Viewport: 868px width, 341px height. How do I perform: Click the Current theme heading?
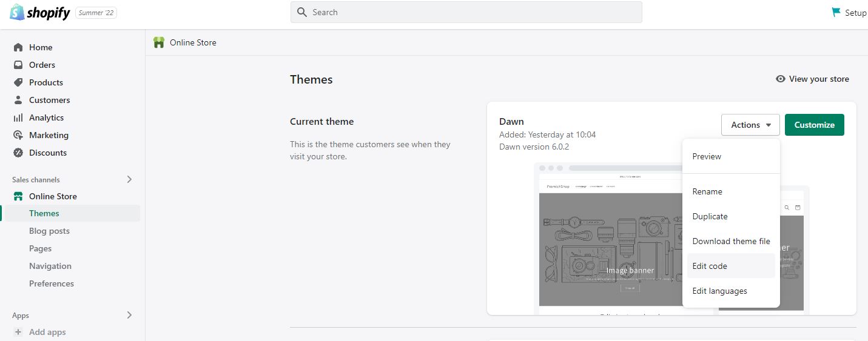321,121
